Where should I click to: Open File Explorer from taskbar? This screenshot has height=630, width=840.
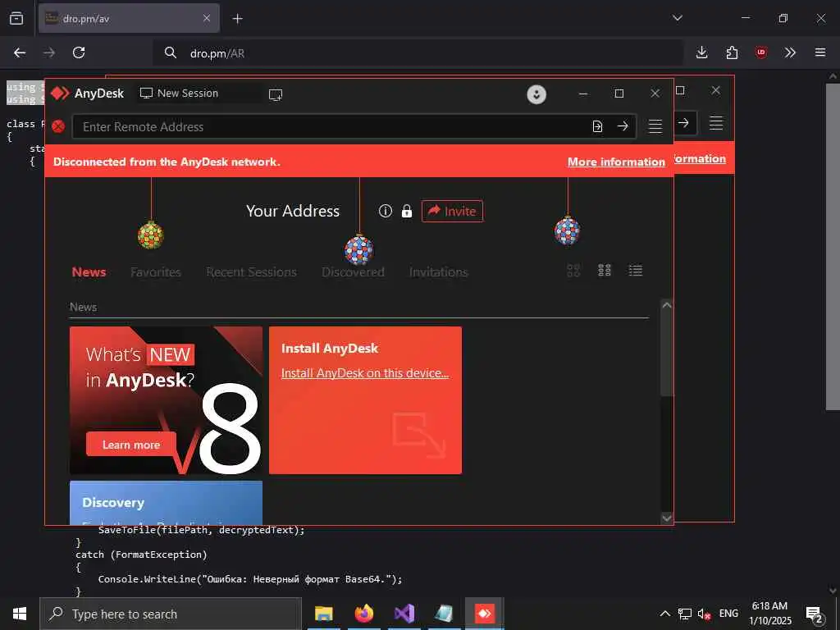pos(323,614)
